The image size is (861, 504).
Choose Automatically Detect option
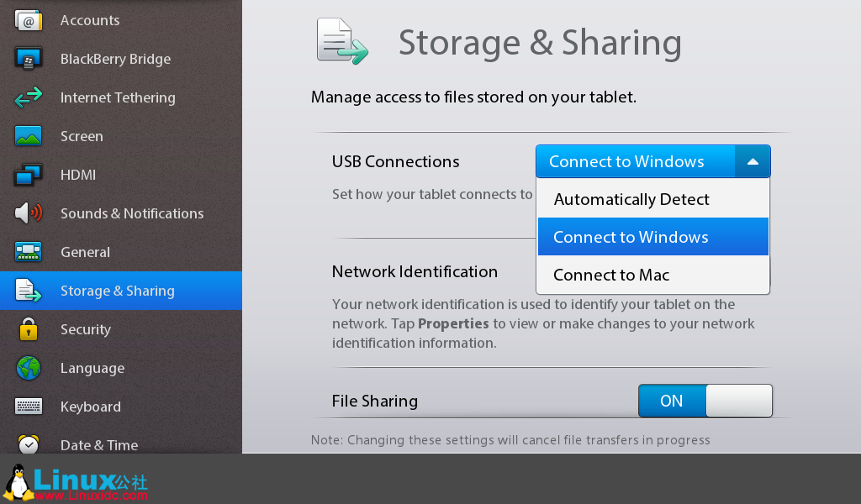[652, 199]
